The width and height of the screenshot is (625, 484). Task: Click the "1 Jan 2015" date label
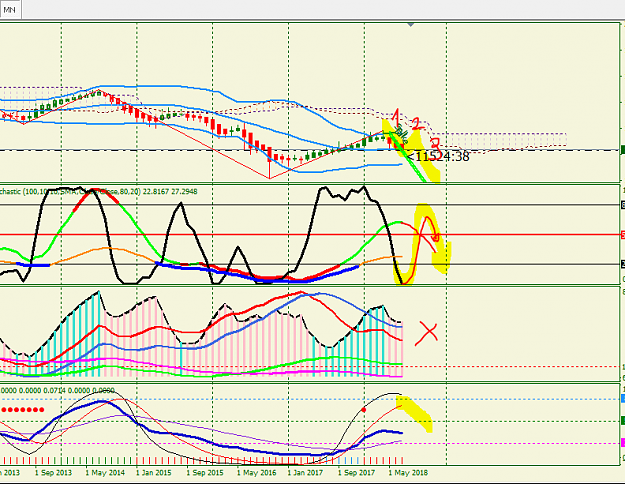[x=153, y=473]
